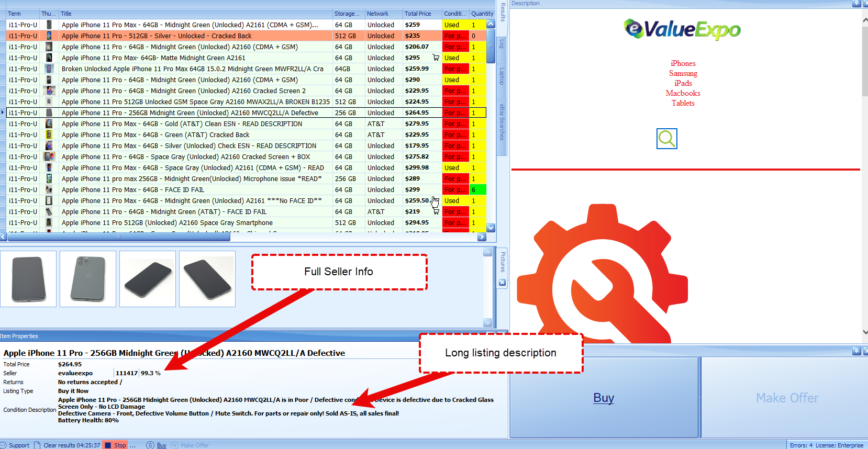Sort by the Total Price column header
The width and height of the screenshot is (868, 449).
(422, 14)
